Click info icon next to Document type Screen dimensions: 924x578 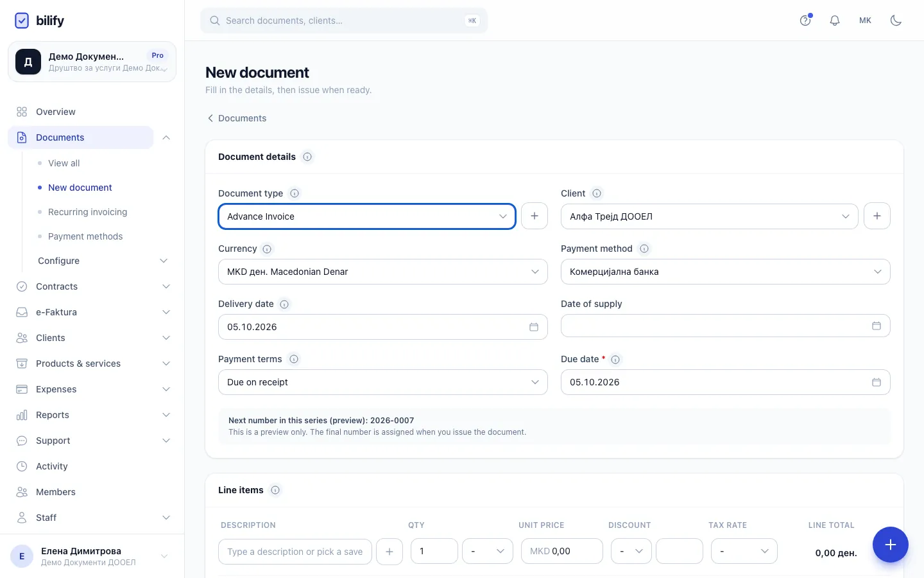coord(295,193)
